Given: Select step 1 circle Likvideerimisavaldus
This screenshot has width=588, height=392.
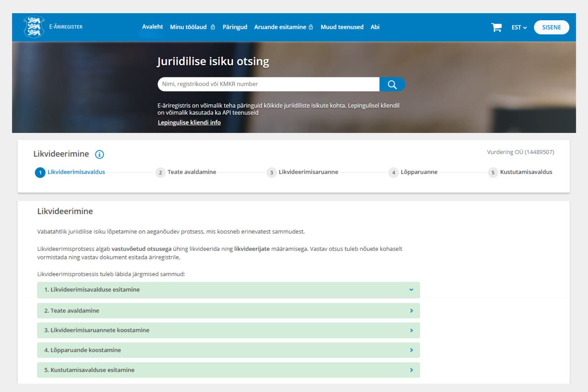Looking at the screenshot, I should pos(40,172).
